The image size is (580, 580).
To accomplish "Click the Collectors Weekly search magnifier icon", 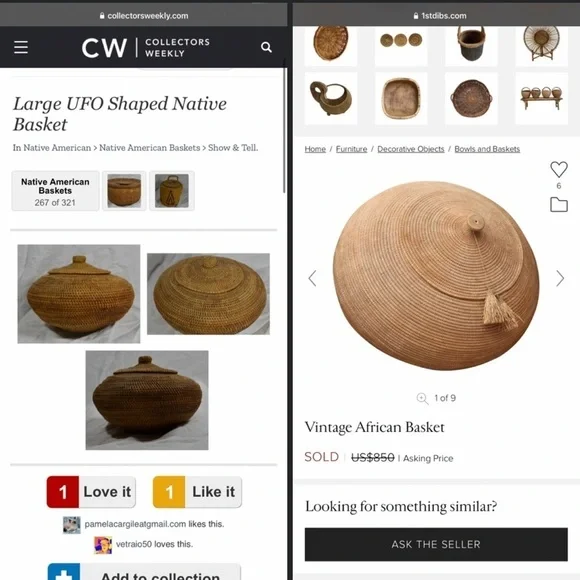I will [266, 47].
